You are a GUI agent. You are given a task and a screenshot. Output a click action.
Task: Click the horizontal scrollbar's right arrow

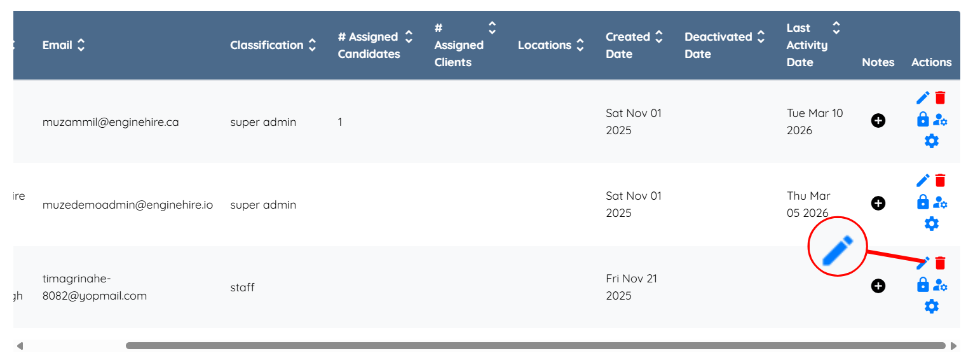click(x=953, y=346)
